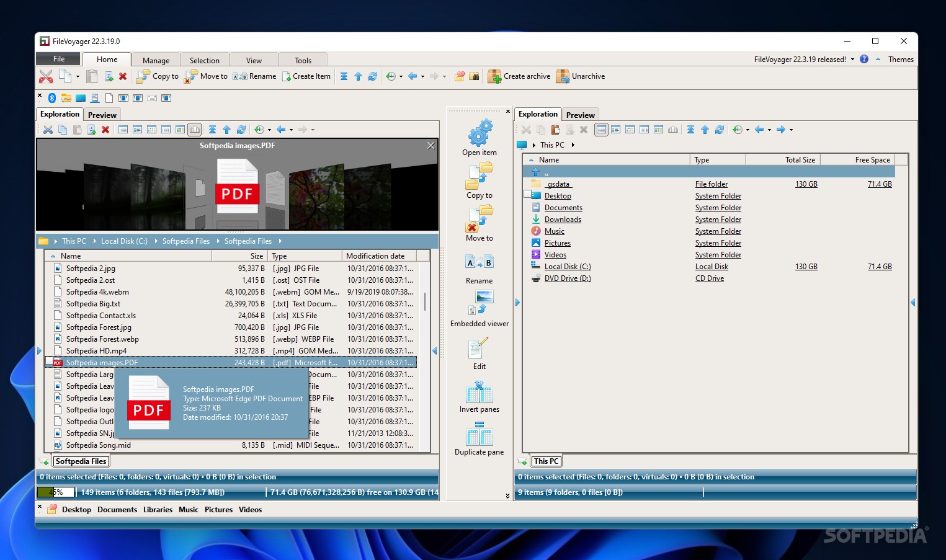The height and width of the screenshot is (560, 946).
Task: Open the View ribbon tab
Action: coord(254,60)
